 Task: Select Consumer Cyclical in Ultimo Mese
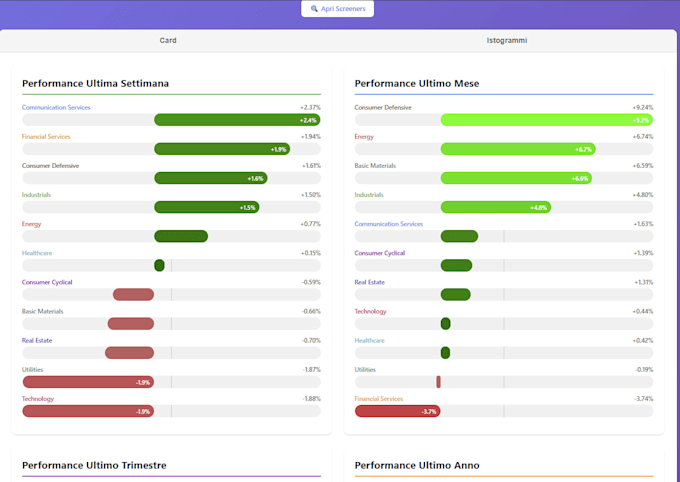pos(379,253)
